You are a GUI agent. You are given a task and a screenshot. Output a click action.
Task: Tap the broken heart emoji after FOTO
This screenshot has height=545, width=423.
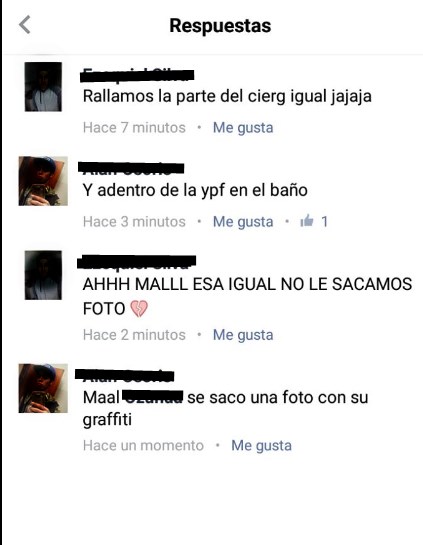[139, 308]
